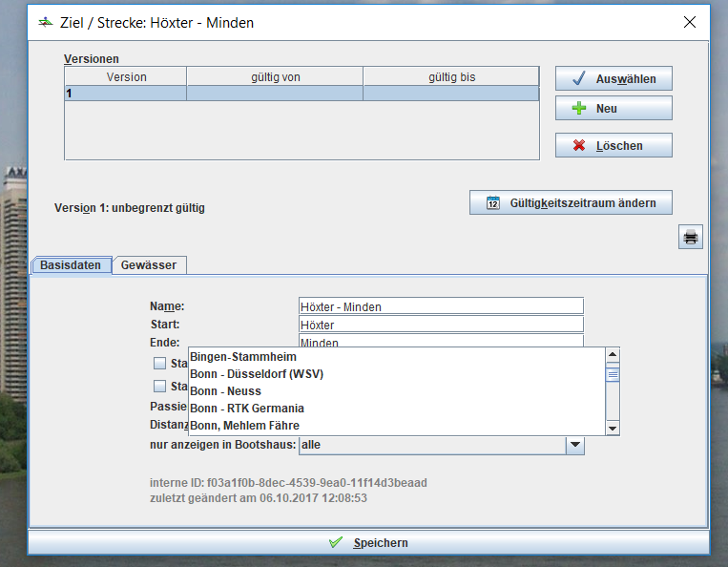
Task: Delete the version with the Löschen button
Action: (614, 146)
